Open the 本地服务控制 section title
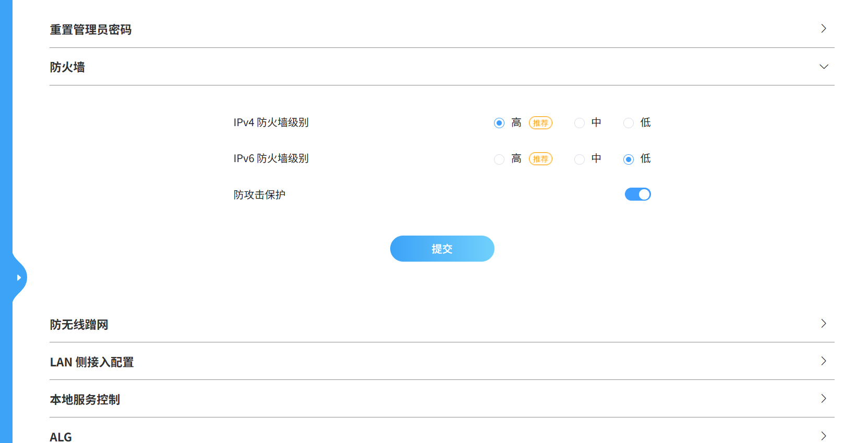 85,400
